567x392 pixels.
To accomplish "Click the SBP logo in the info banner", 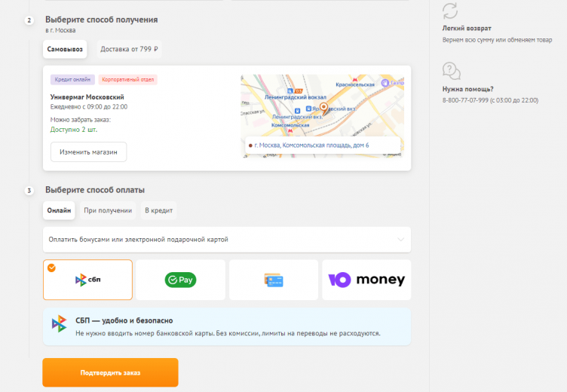I will pos(59,323).
